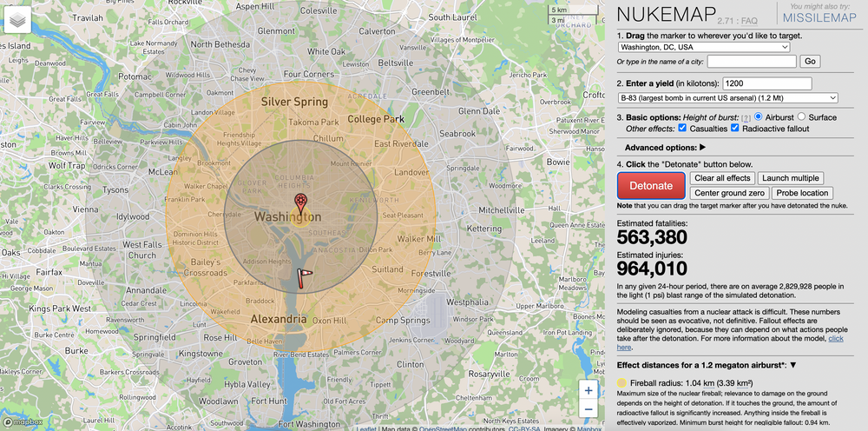
Task: Click the estimated injuries value 964,010
Action: pos(652,269)
